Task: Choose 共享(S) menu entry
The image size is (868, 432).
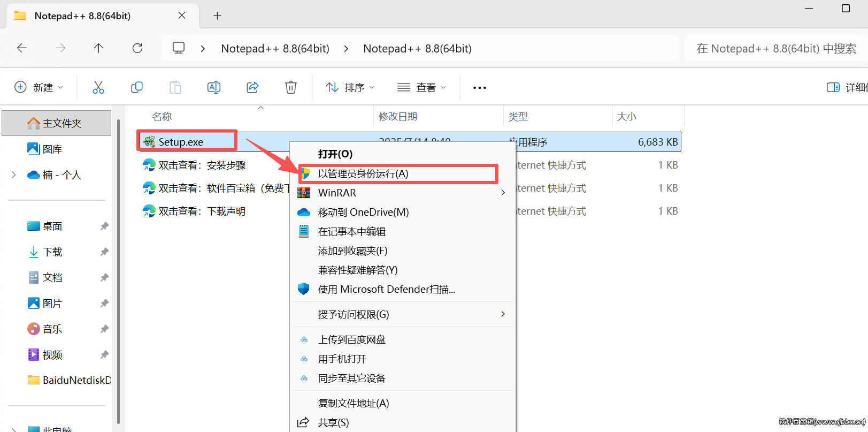Action: [x=403, y=422]
